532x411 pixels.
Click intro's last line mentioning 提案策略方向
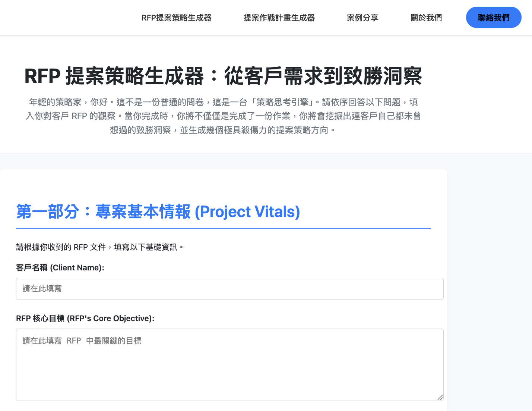[223, 130]
